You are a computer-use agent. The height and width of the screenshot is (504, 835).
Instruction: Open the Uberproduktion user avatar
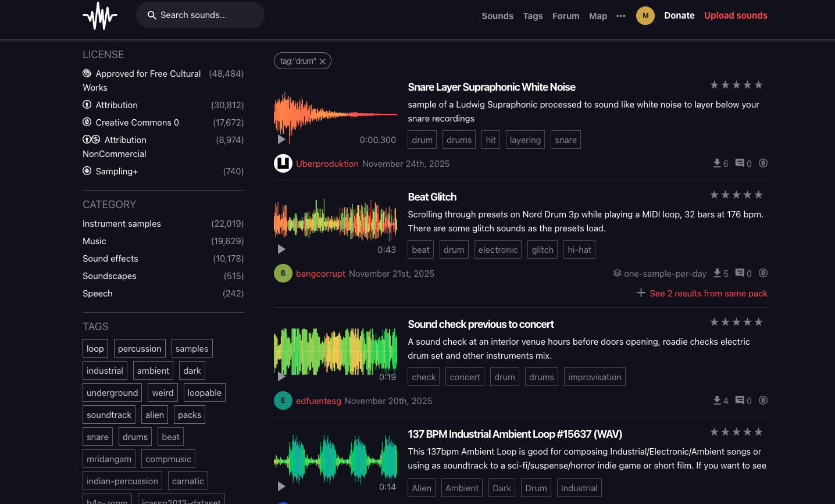[x=283, y=163]
